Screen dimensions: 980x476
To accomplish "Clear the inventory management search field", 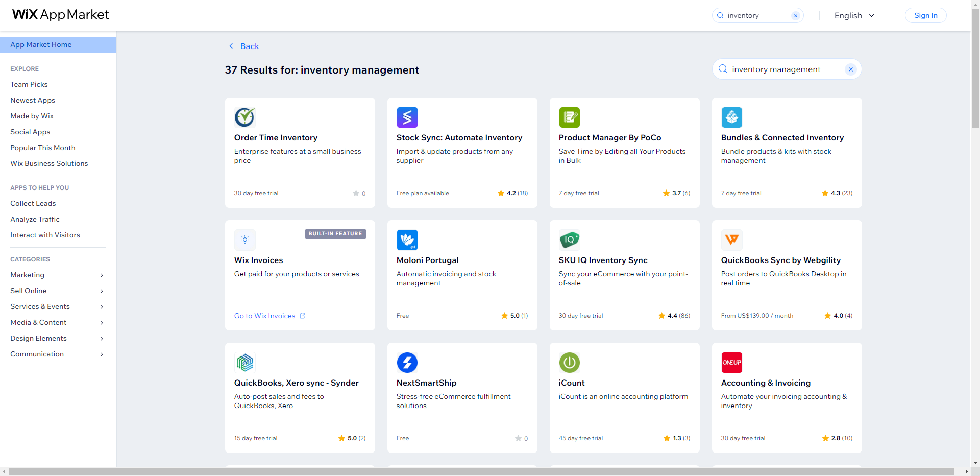I will click(850, 69).
